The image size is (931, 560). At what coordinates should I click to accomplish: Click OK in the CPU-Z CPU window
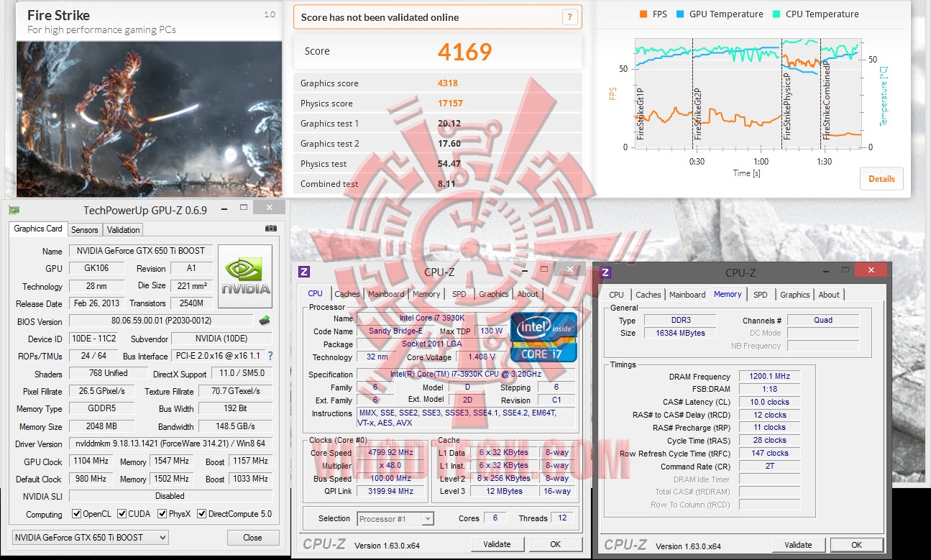(555, 544)
